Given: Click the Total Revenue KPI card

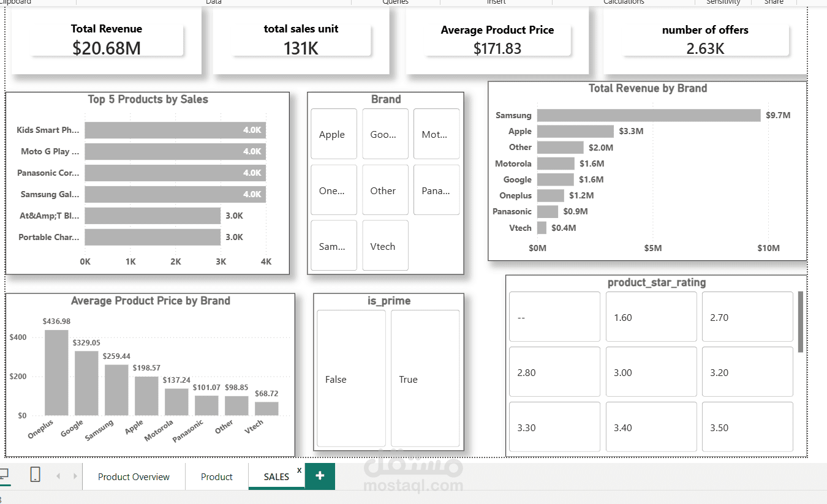Looking at the screenshot, I should (105, 38).
